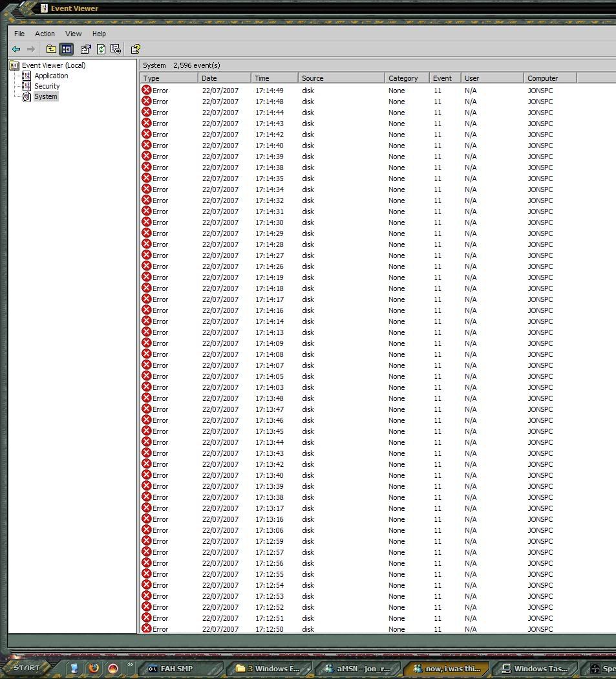Viewport: 616px width, 679px height.
Task: Click the Error icon on the first event
Action: [145, 91]
